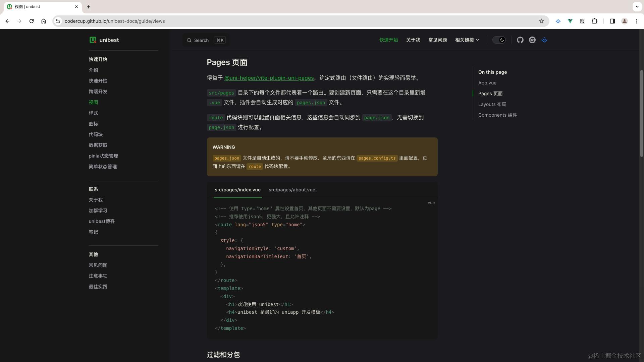Select 快速开始 in the top navigation

[389, 40]
